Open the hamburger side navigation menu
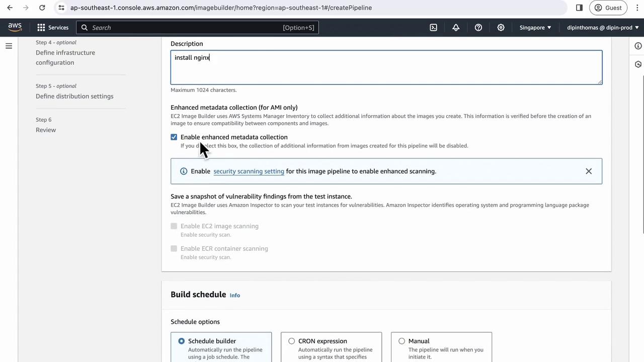 (x=9, y=46)
